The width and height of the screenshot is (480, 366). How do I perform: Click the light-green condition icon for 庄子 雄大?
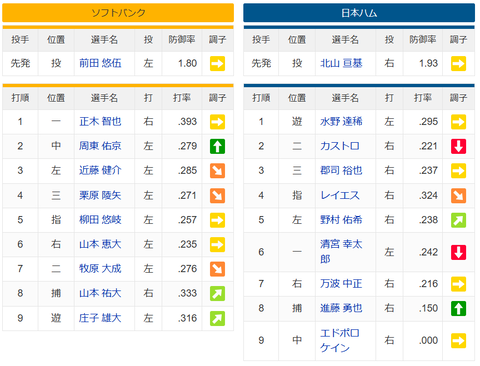click(217, 318)
